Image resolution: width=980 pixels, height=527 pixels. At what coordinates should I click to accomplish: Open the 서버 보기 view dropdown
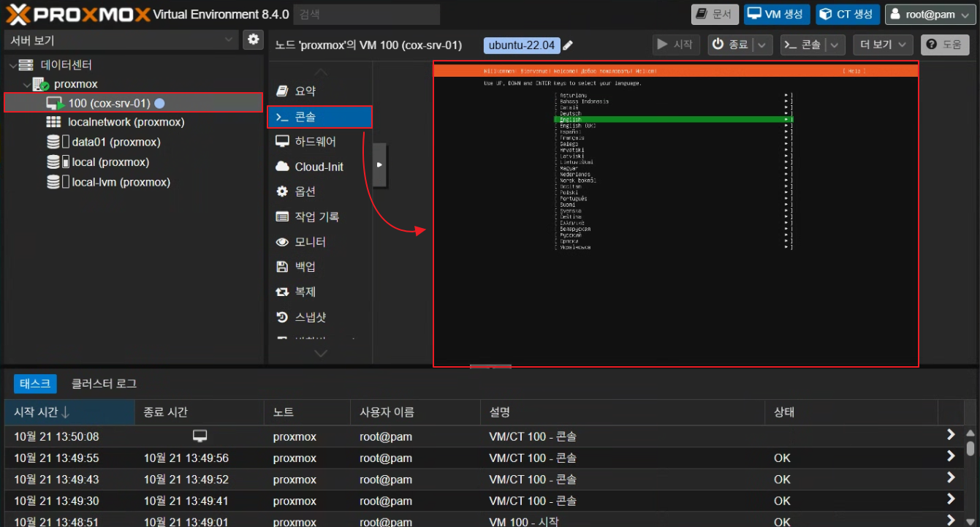229,39
